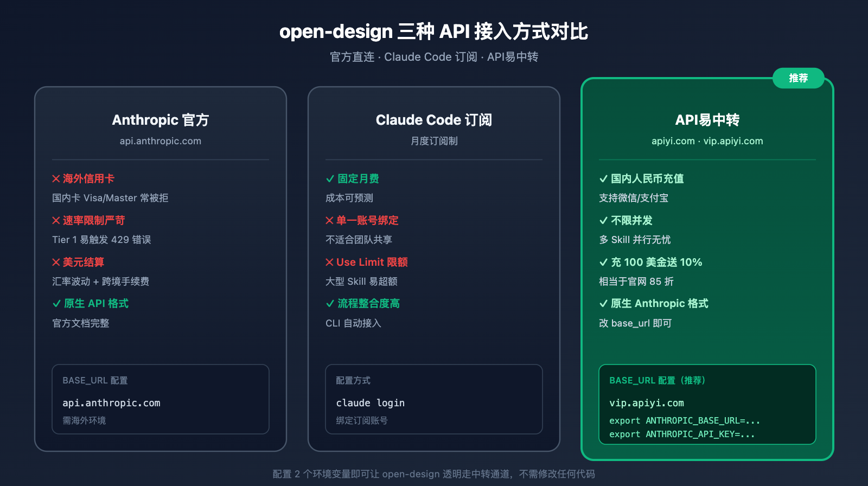Click the export ANTHROPIC_BASE_URL line
Screen dimensions: 868x486
coord(685,421)
